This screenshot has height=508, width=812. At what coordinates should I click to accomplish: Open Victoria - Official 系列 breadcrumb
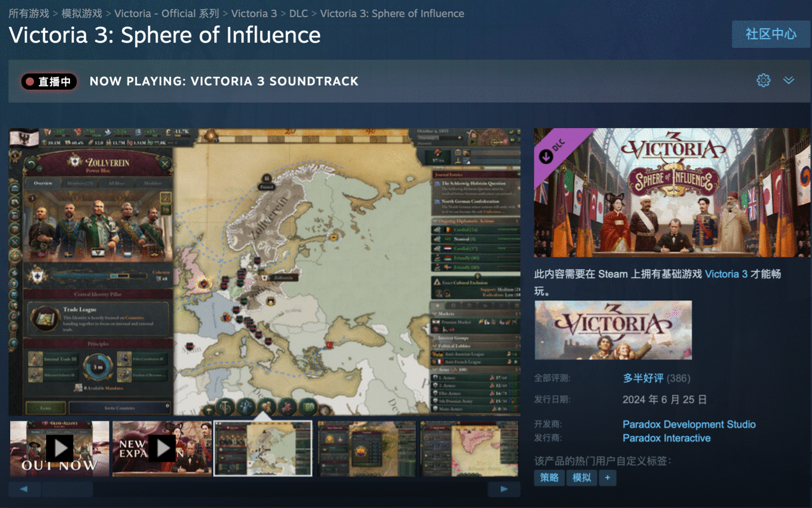pos(166,14)
